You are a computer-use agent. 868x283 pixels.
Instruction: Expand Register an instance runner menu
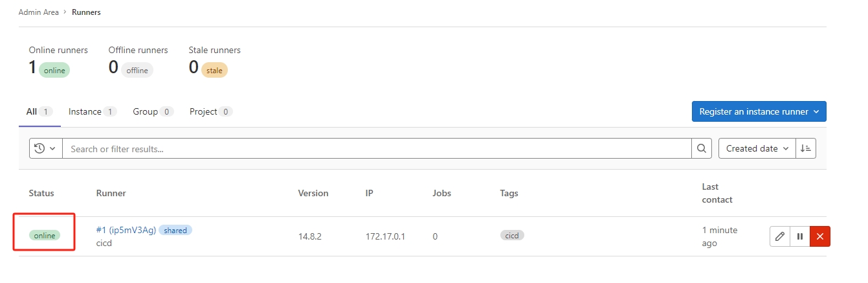(759, 111)
